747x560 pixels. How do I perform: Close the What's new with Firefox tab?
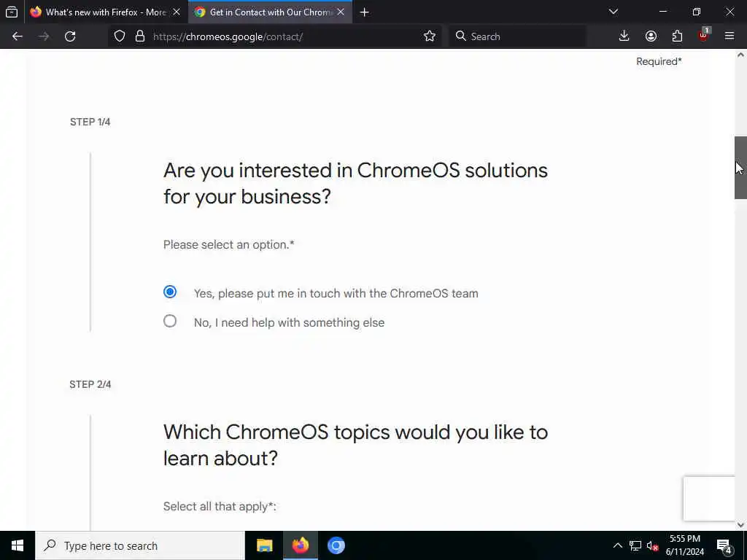point(177,12)
